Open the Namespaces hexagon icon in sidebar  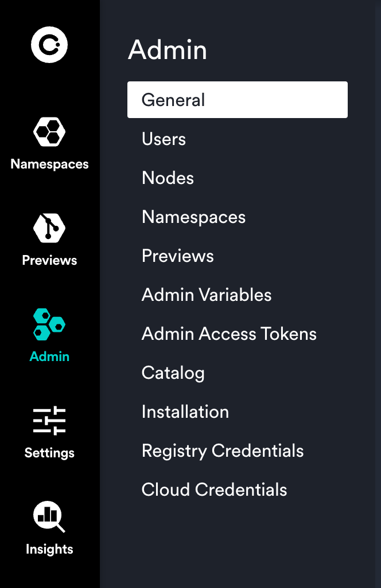[49, 131]
